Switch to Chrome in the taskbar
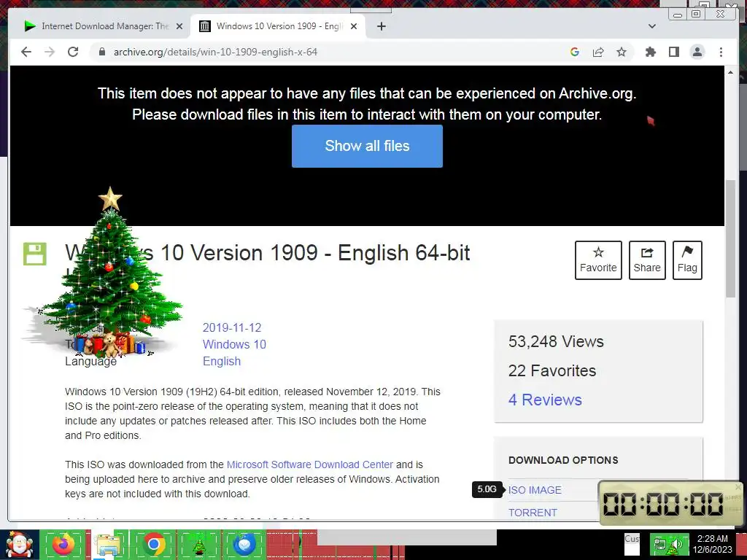747x560 pixels. pyautogui.click(x=154, y=544)
